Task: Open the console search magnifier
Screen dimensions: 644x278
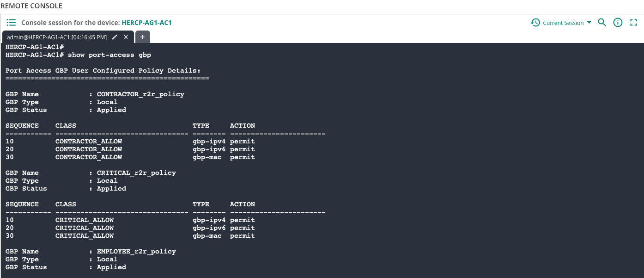Action: click(602, 22)
